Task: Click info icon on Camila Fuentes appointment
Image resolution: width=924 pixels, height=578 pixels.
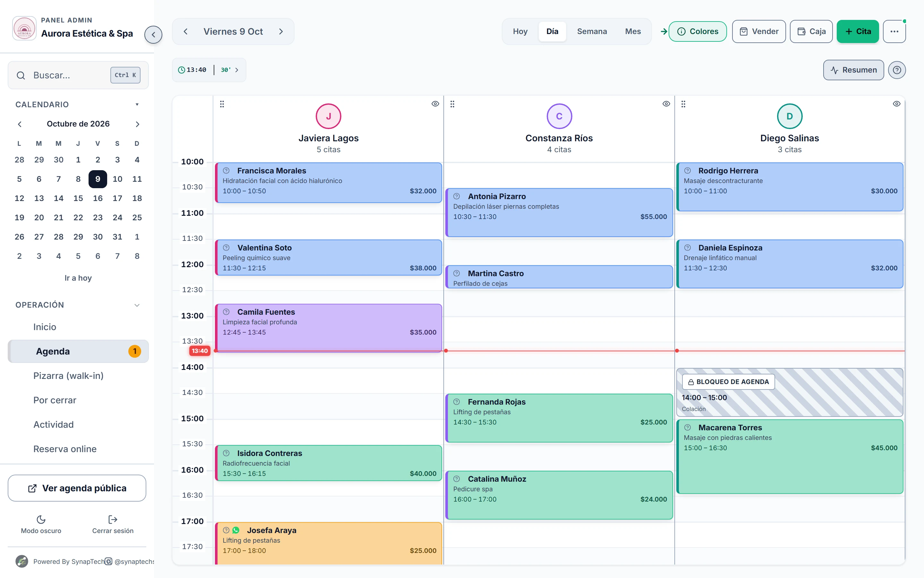Action: pyautogui.click(x=226, y=312)
